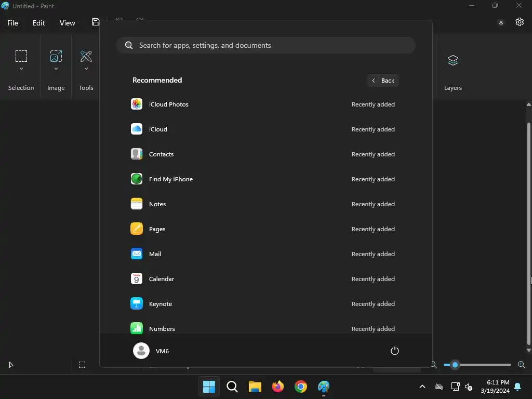The image size is (532, 399).
Task: Click the Paint save icon
Action: 96,22
